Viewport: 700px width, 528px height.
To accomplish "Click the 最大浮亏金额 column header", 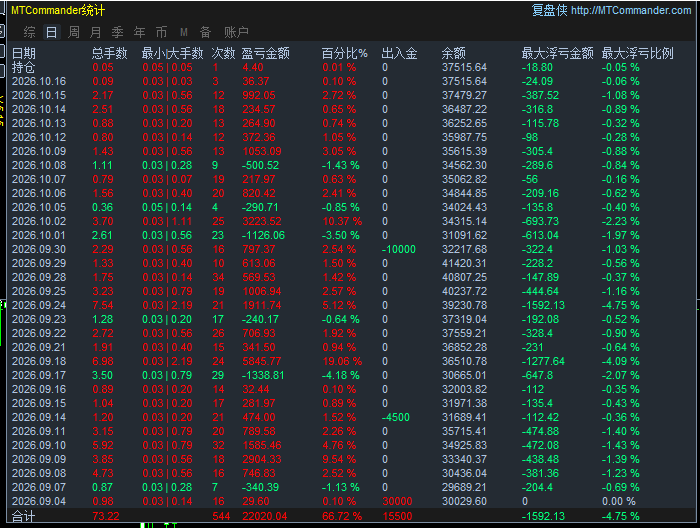I will [x=558, y=54].
